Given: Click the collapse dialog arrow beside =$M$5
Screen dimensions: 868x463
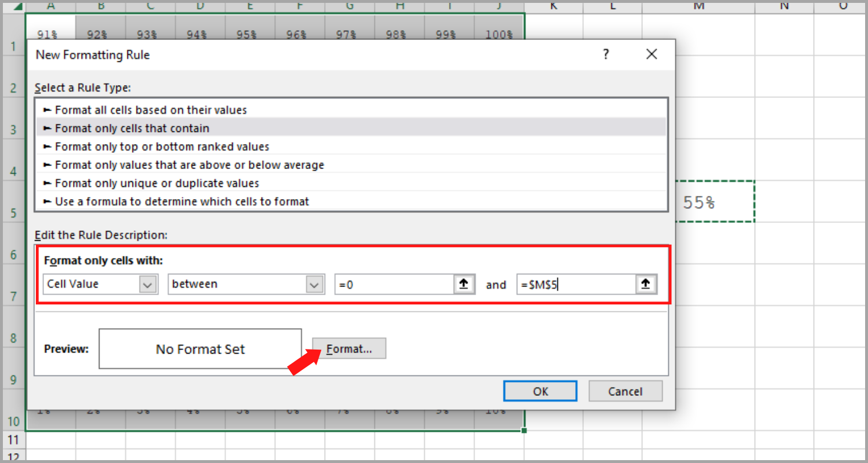Looking at the screenshot, I should 647,284.
